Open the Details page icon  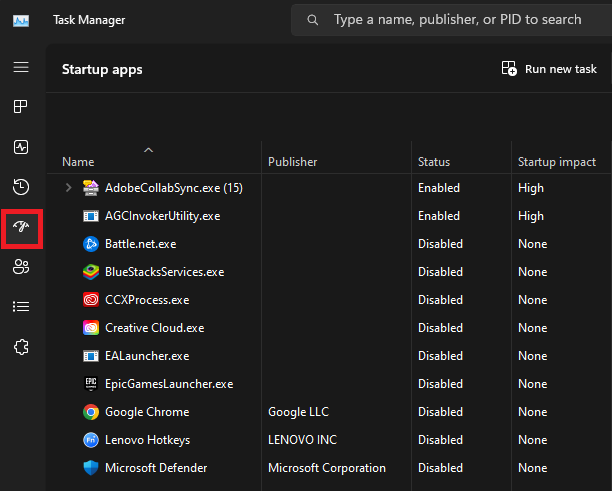tap(21, 306)
